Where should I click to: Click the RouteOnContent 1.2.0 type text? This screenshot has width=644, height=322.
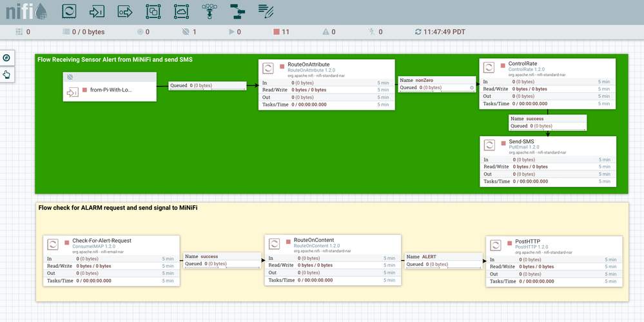pos(317,245)
